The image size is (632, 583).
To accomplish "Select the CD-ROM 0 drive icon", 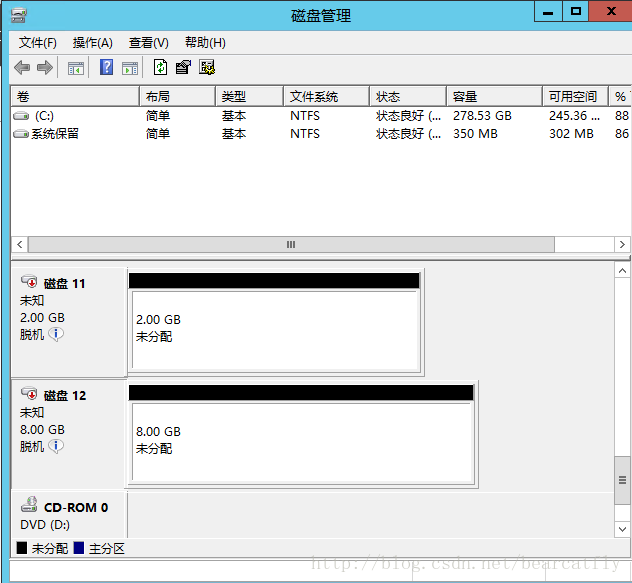I will [29, 507].
